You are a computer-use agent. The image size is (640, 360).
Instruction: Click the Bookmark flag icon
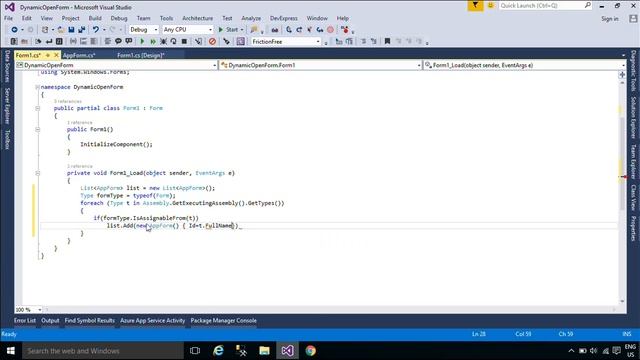tap(387, 42)
